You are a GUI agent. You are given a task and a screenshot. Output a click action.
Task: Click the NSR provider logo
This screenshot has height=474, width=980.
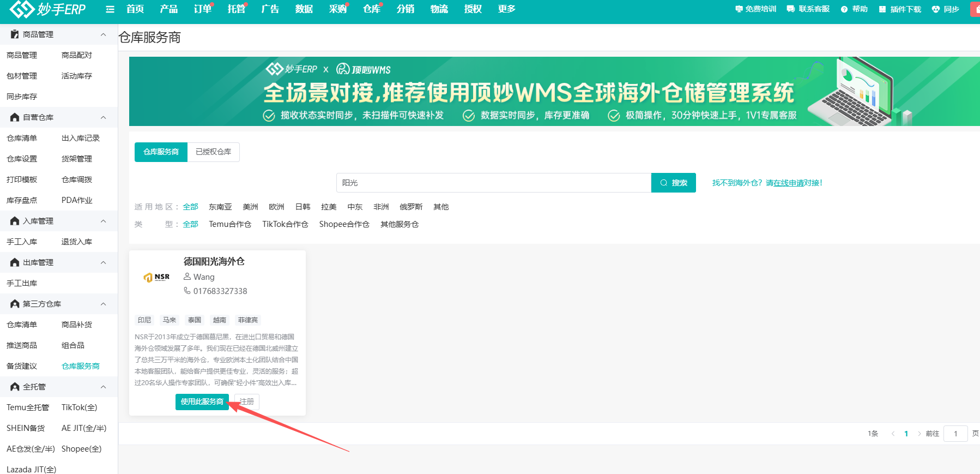tap(156, 277)
